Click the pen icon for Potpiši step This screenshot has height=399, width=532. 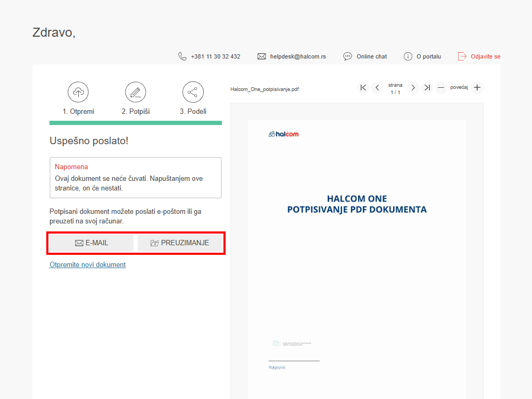(135, 92)
